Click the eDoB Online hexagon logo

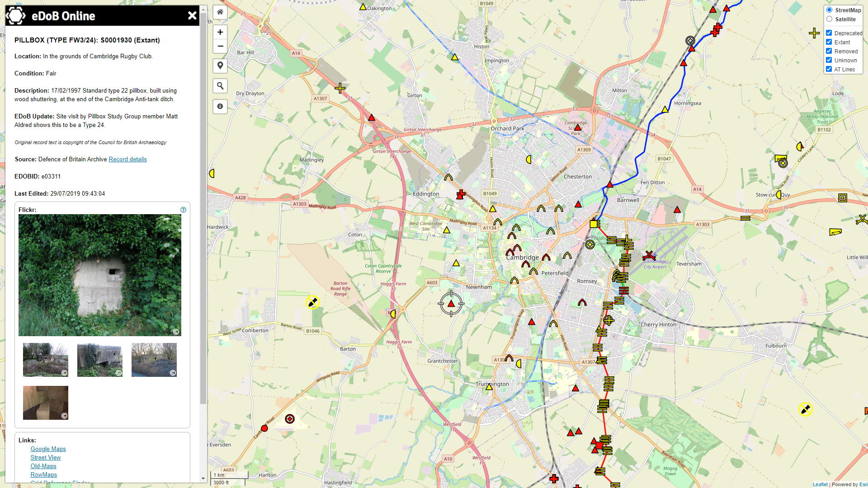point(16,16)
